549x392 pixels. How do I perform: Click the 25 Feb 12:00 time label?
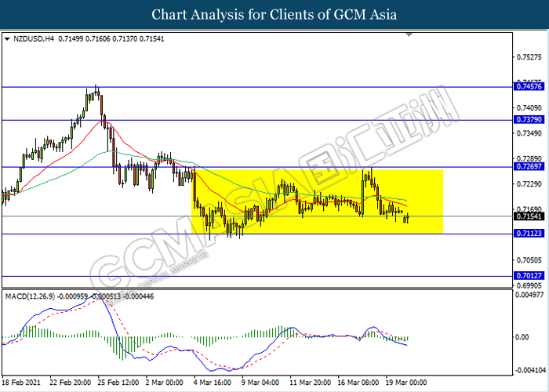pyautogui.click(x=118, y=383)
